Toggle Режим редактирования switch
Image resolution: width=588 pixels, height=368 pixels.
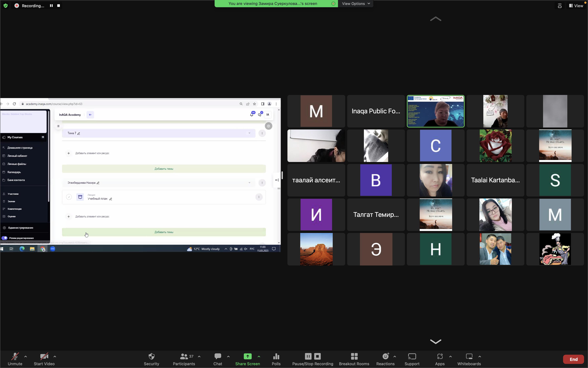click(4, 238)
